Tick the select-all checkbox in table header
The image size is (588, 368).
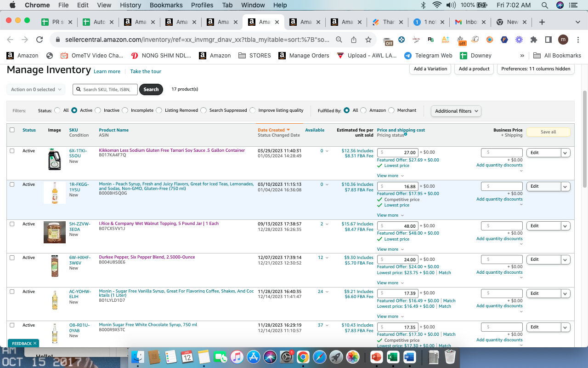click(12, 130)
